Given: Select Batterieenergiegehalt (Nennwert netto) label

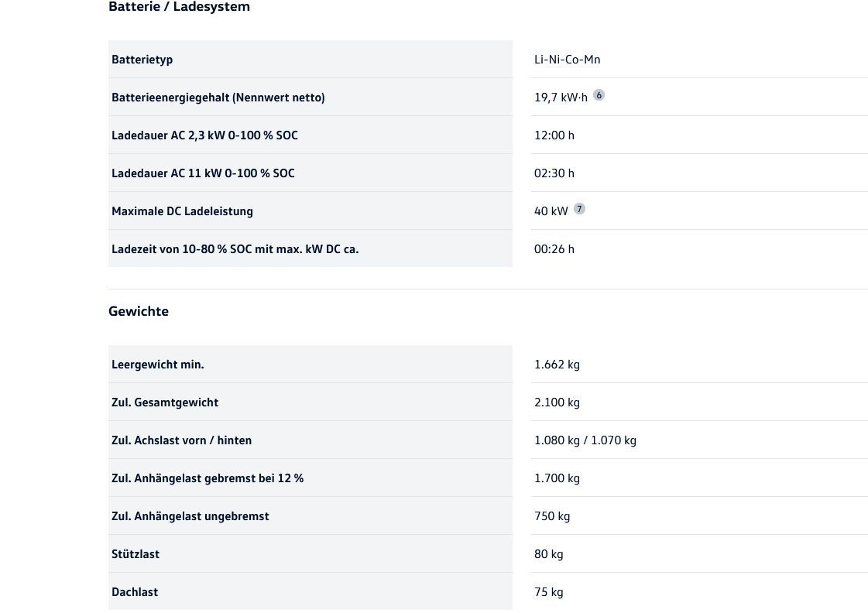Looking at the screenshot, I should click(x=218, y=98).
